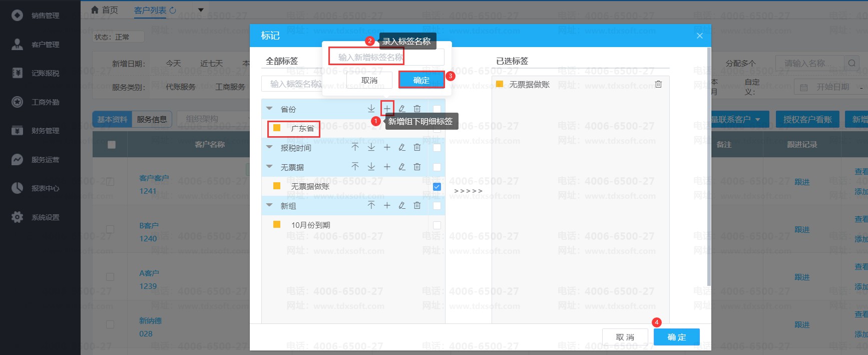
Task: Remove 无票据做账 from selected tags
Action: [x=658, y=84]
